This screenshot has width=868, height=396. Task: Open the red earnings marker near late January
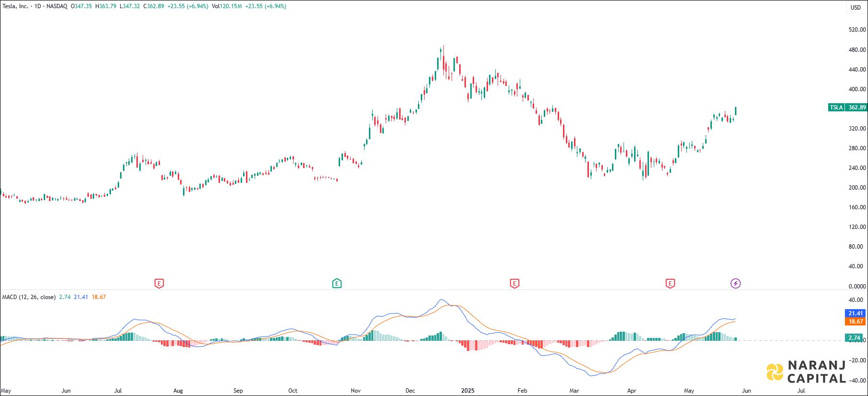pyautogui.click(x=514, y=284)
